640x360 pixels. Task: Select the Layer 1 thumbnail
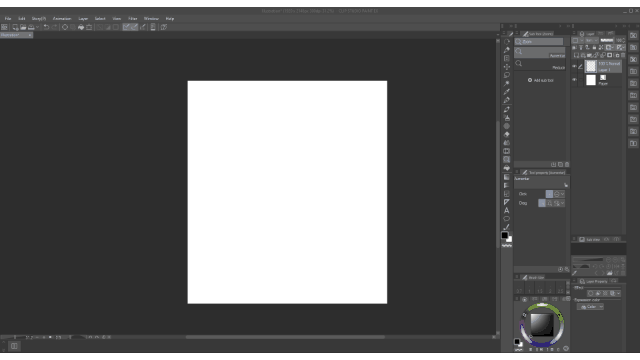coord(591,66)
